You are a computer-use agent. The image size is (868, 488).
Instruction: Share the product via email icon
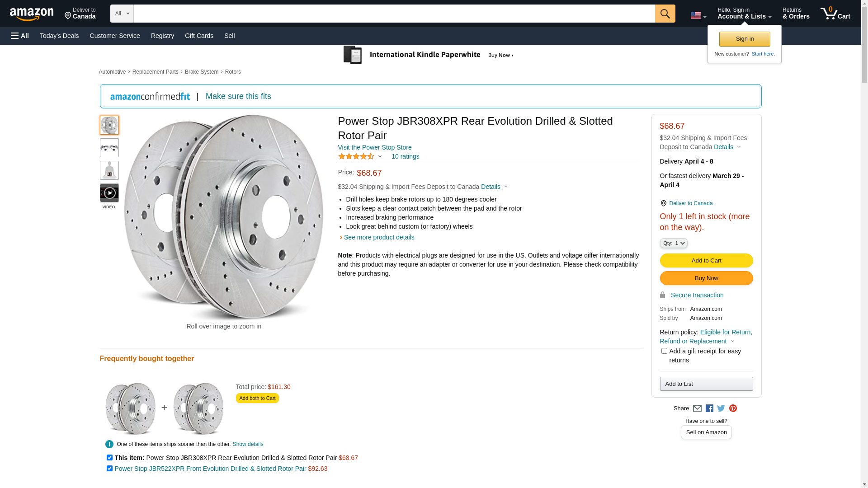click(x=697, y=408)
